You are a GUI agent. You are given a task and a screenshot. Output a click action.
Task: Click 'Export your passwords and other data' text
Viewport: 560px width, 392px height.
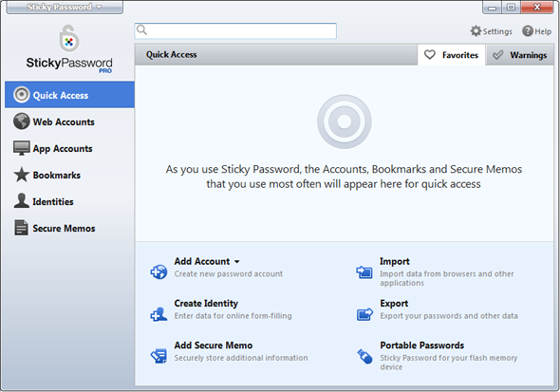(x=449, y=316)
